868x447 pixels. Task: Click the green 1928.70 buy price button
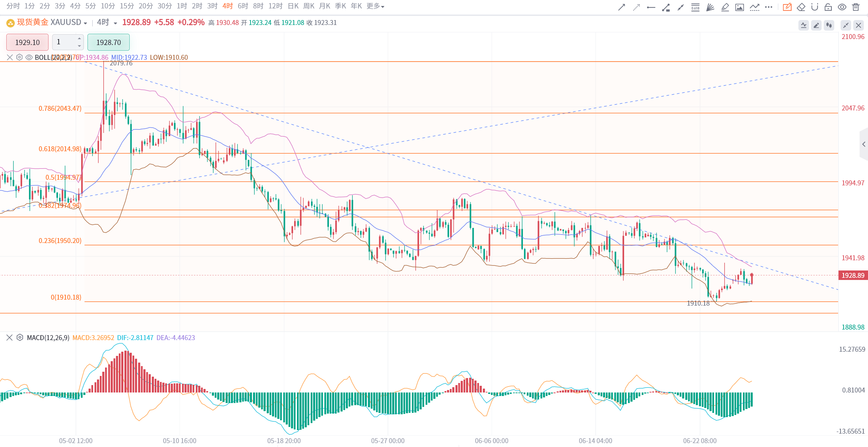pos(109,42)
